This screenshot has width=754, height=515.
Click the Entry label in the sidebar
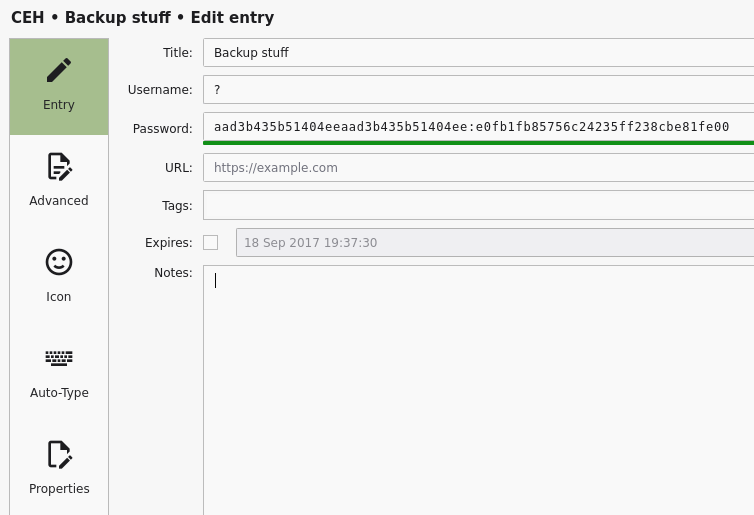pos(59,105)
